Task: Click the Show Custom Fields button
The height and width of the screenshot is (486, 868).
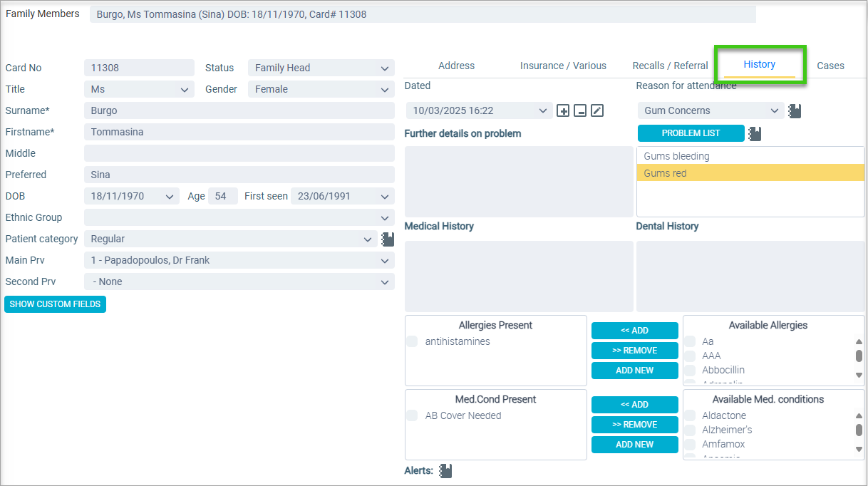Action: (55, 304)
